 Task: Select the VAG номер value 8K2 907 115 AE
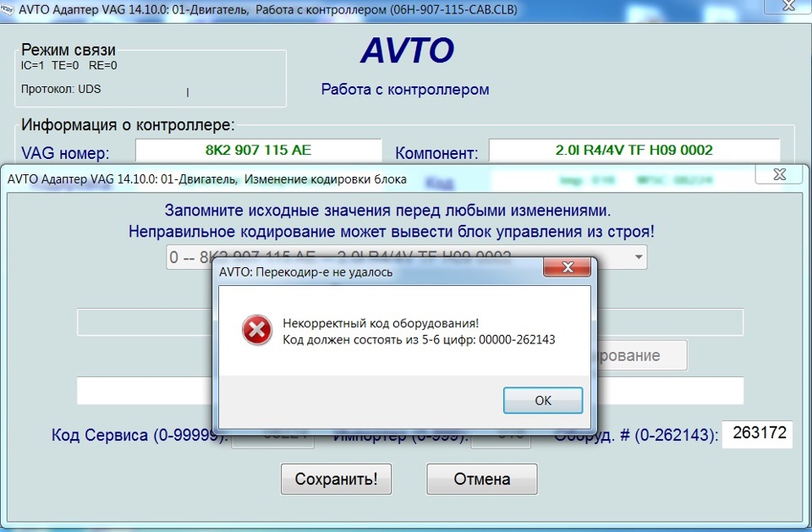coord(259,151)
